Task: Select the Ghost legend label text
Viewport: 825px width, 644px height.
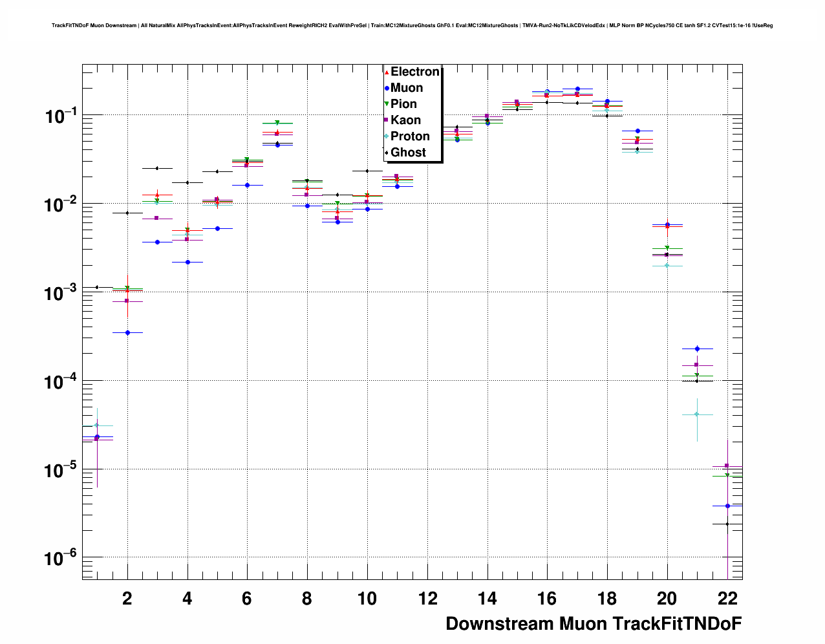Action: [408, 153]
